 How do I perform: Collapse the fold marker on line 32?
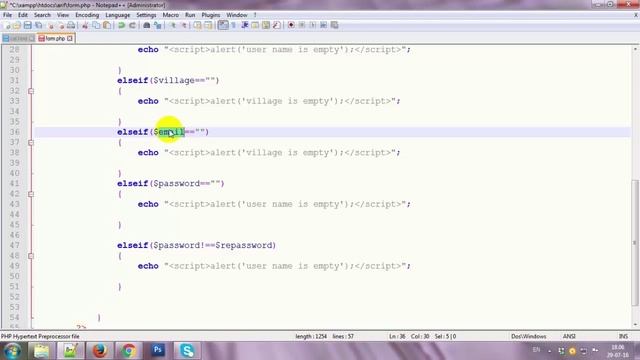pos(31,91)
